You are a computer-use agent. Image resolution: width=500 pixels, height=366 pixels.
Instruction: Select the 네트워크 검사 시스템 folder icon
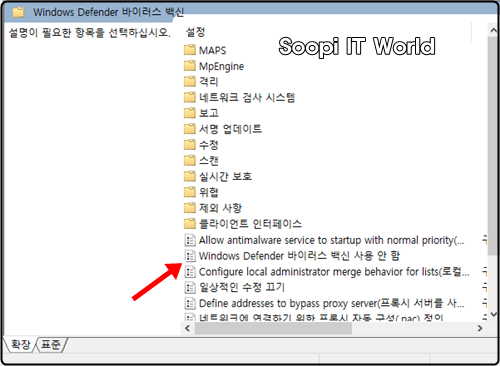pos(190,97)
